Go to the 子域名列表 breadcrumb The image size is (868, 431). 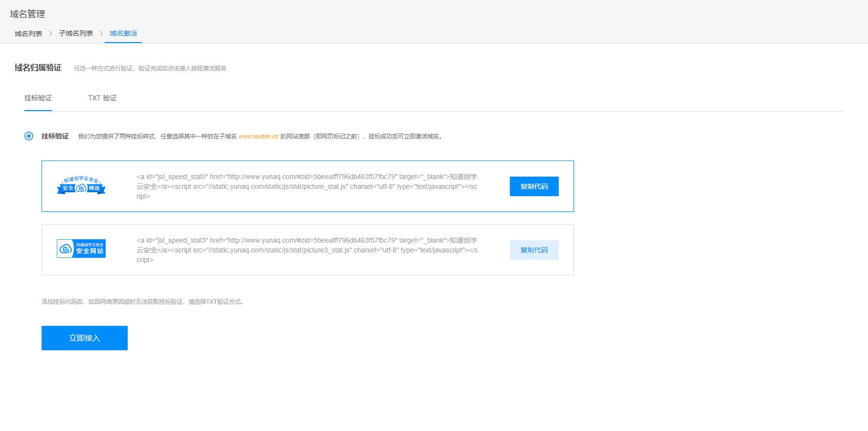[76, 33]
